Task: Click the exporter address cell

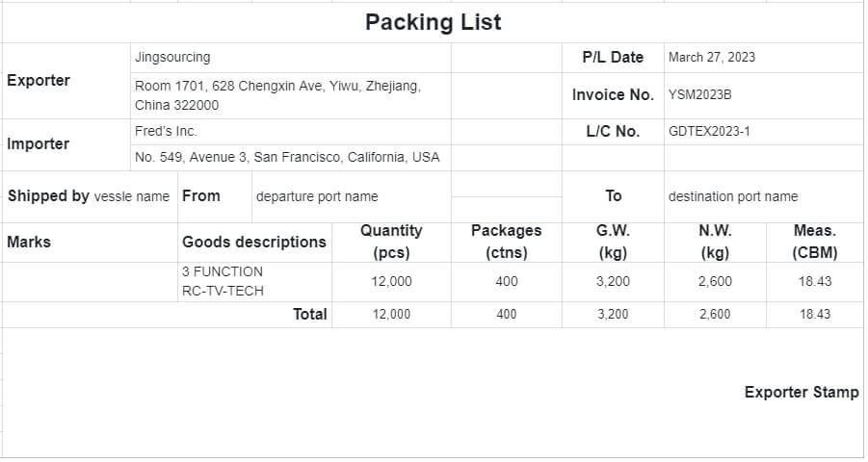Action: [277, 95]
